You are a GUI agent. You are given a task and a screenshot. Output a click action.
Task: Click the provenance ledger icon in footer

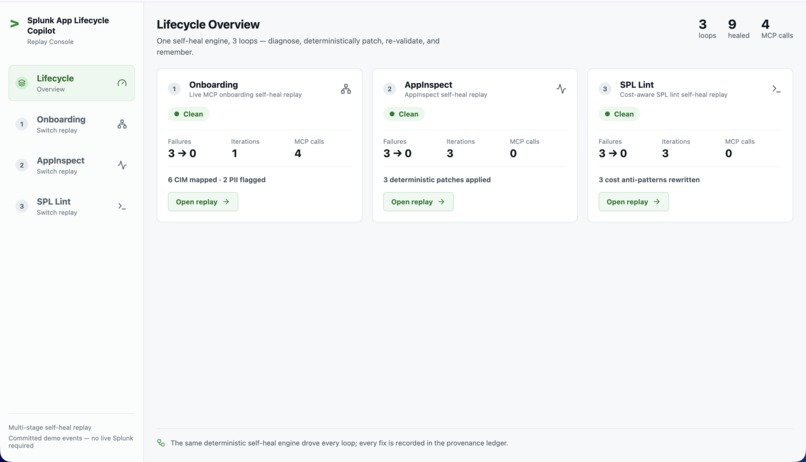161,442
